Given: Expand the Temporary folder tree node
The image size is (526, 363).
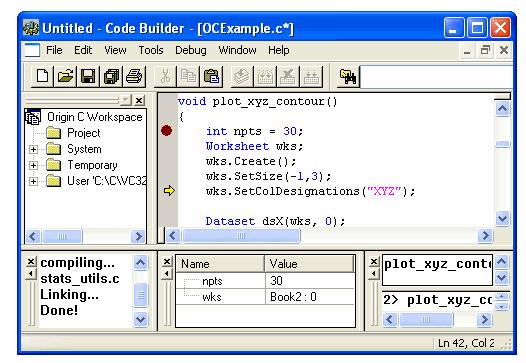Looking at the screenshot, I should (x=33, y=165).
